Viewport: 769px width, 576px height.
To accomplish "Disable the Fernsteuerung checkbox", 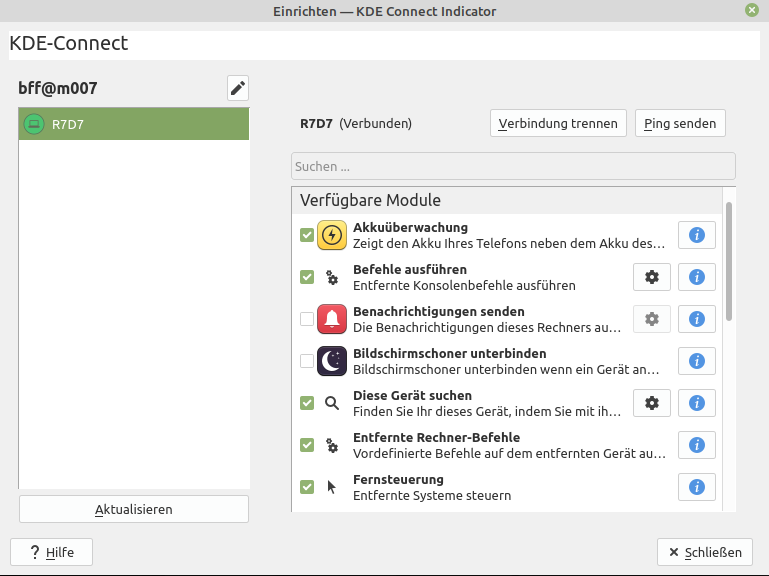I will tap(307, 487).
